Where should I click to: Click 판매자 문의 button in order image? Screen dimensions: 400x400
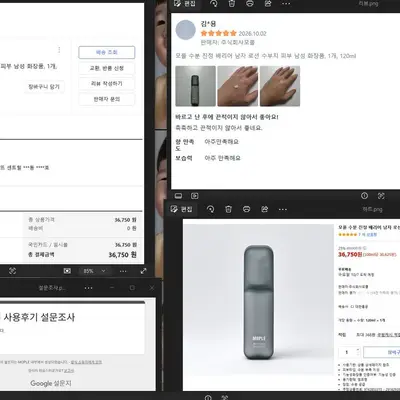107,99
